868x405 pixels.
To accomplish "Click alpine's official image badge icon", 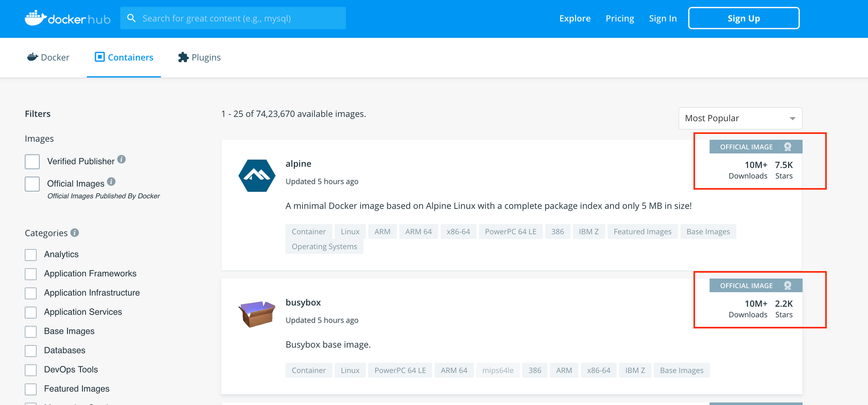I will click(788, 147).
